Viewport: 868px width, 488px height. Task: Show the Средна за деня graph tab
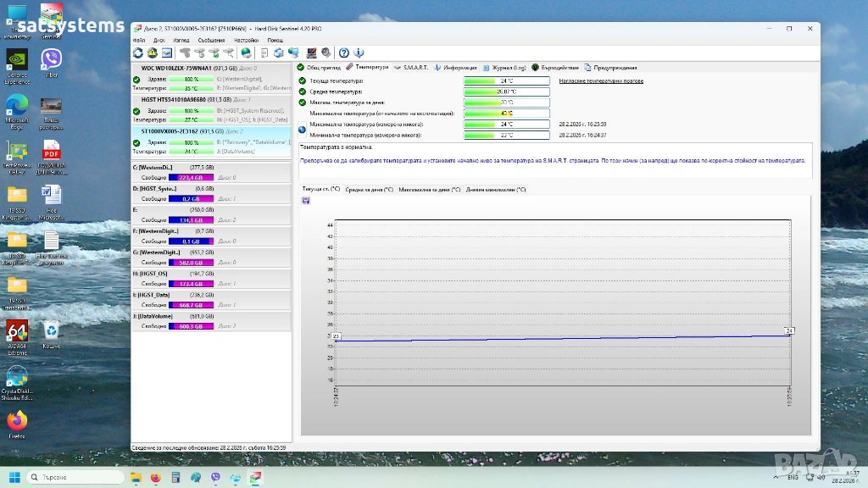coord(369,190)
